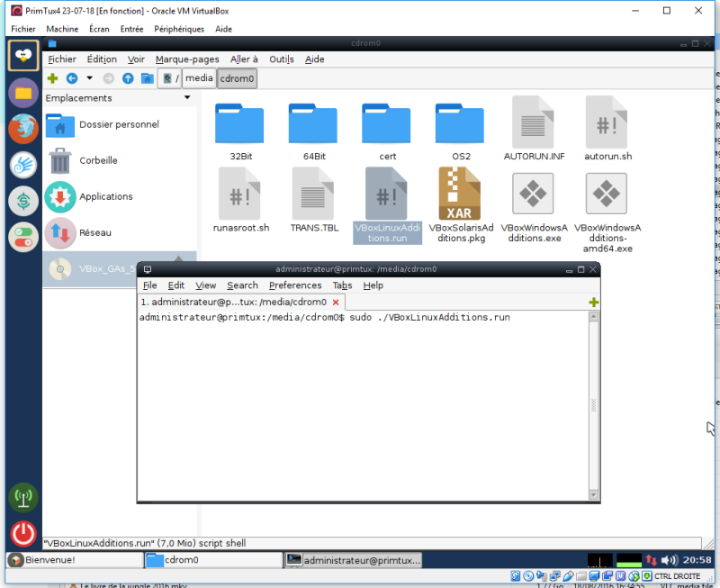Open the Marque-pages menu

click(x=187, y=59)
